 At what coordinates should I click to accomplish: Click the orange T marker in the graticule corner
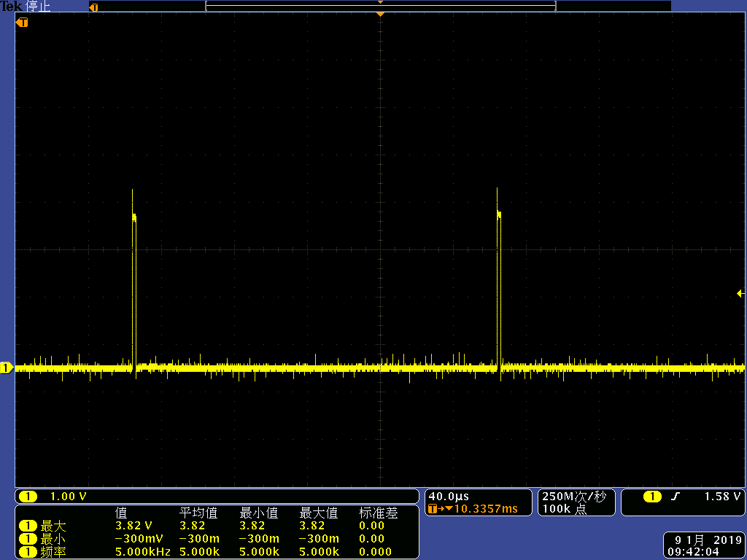tap(22, 23)
